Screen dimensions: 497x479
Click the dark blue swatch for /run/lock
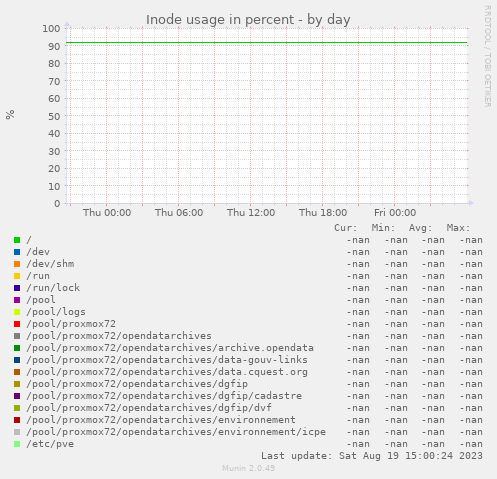(x=17, y=288)
